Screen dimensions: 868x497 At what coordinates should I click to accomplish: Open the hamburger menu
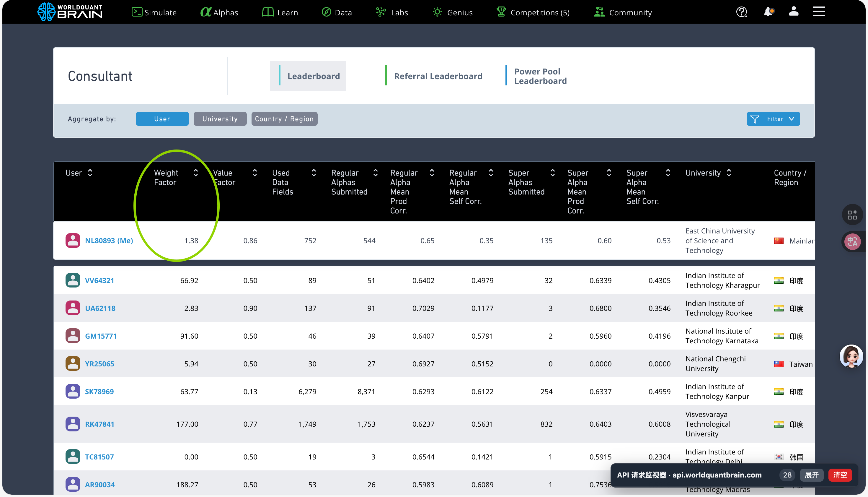click(x=818, y=12)
